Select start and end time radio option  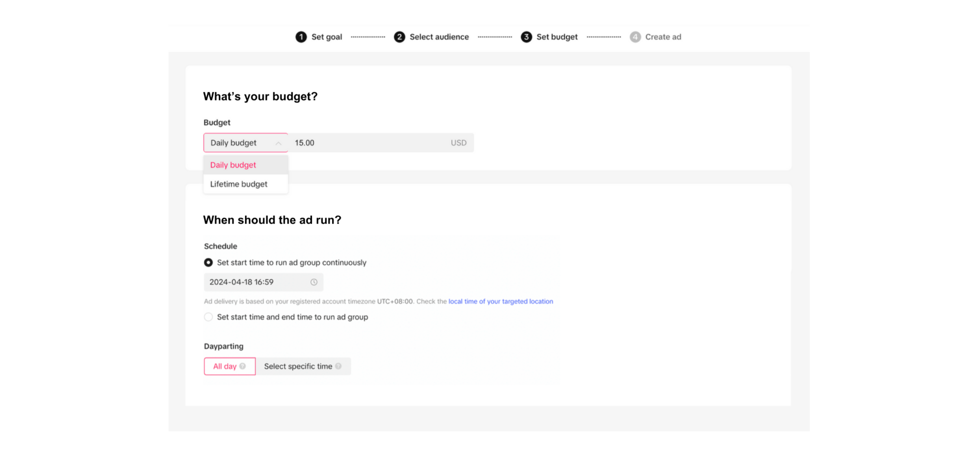[208, 317]
